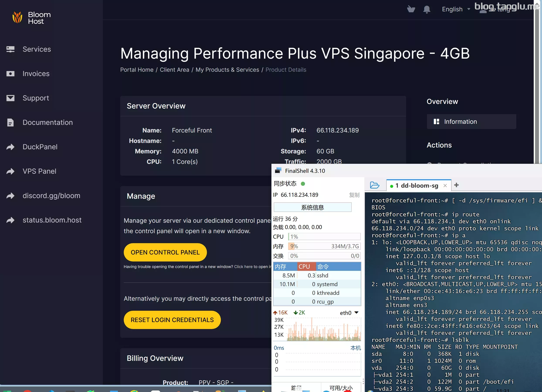Open the DuckPanel sidebar link
Viewport: 542px width, 392px height.
coord(40,147)
